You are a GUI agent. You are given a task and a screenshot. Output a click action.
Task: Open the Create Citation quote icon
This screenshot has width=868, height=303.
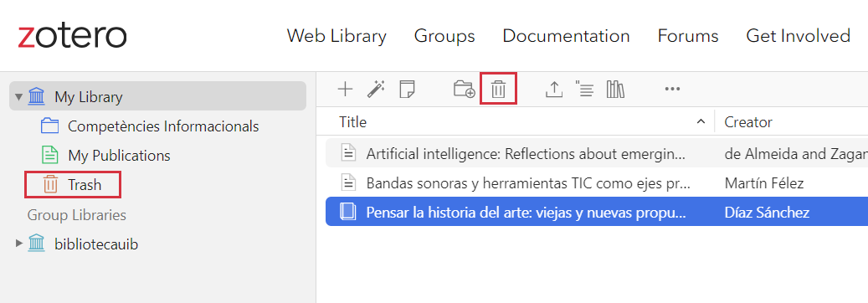[x=584, y=89]
